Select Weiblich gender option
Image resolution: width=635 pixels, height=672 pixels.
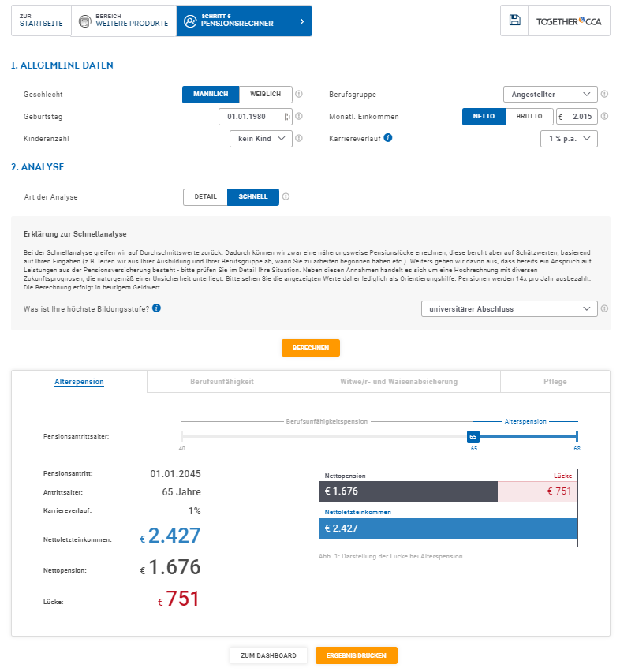[x=265, y=95]
